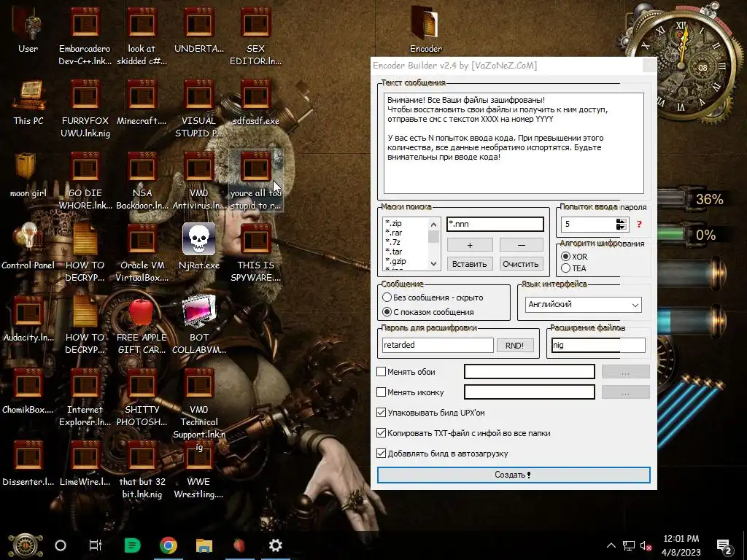This screenshot has height=560, width=747.
Task: Select '*.7z' in the mask list
Action: [393, 242]
